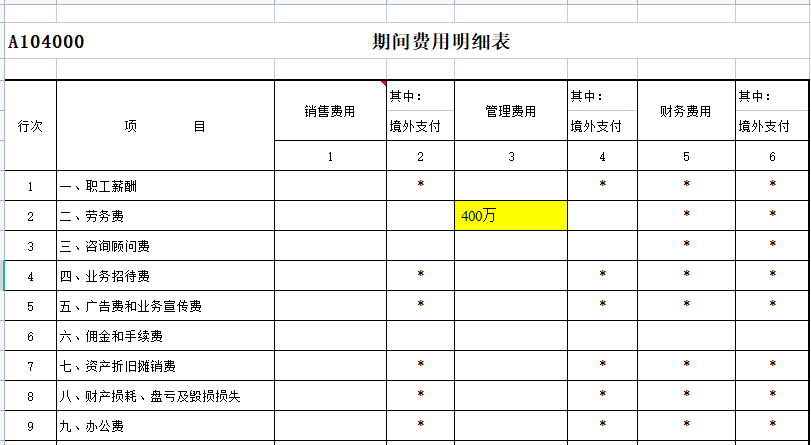Click the 九、办公费 item cell
The width and height of the screenshot is (811, 445).
click(165, 426)
